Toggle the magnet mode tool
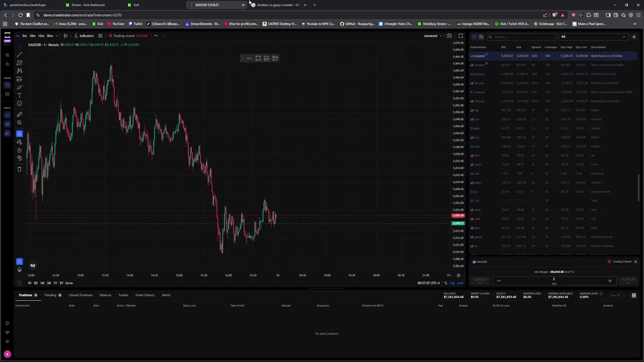 point(19,133)
